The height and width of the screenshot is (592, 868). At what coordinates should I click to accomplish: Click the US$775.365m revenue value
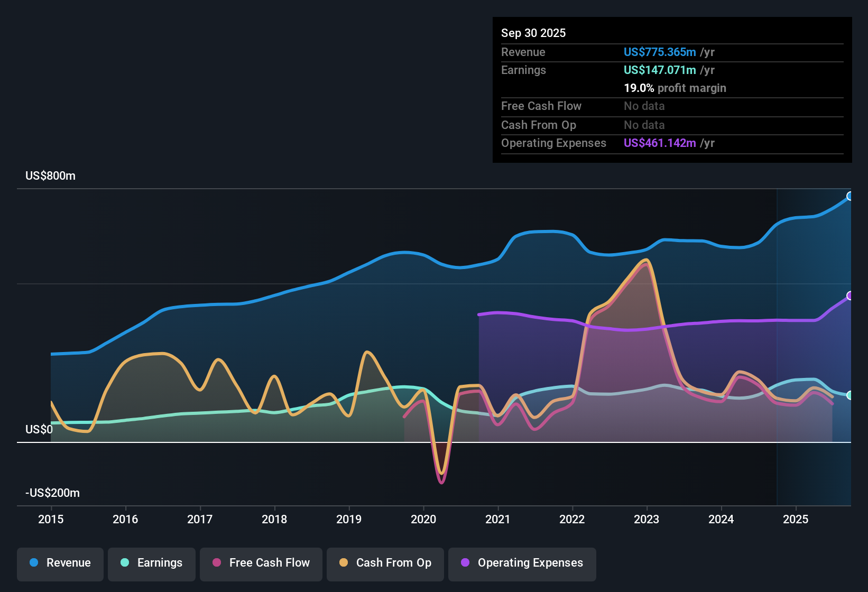point(659,52)
